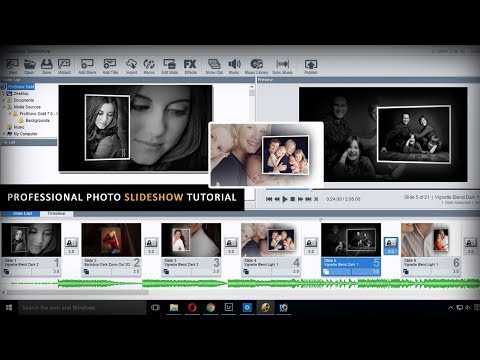
Task: Select ProShow Gold root in folder list
Action: pyautogui.click(x=21, y=87)
